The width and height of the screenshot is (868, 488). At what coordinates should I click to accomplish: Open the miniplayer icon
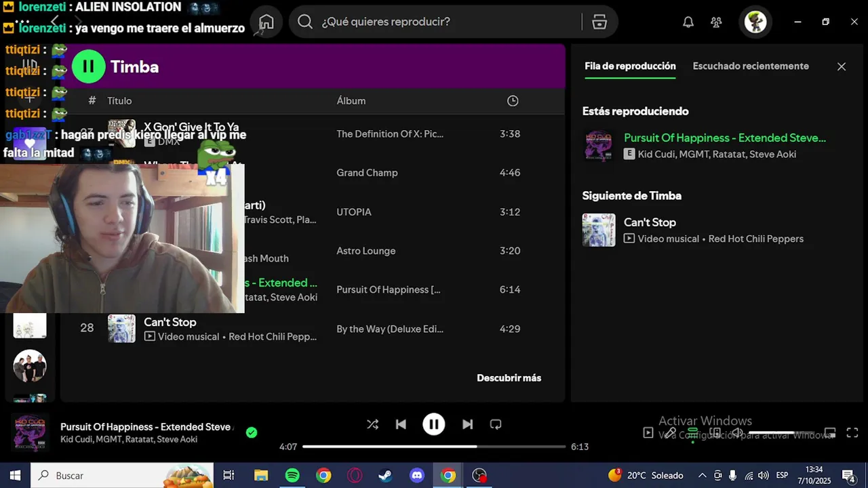[x=830, y=432]
